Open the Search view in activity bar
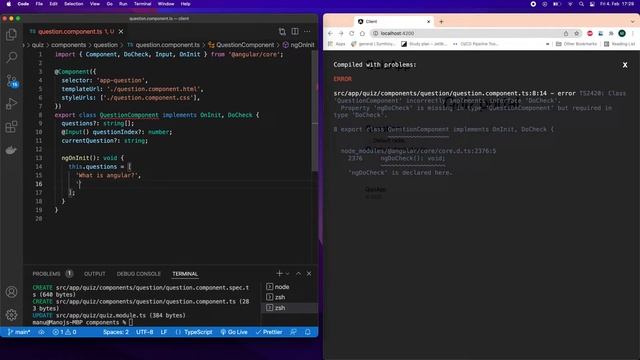 (x=11, y=58)
